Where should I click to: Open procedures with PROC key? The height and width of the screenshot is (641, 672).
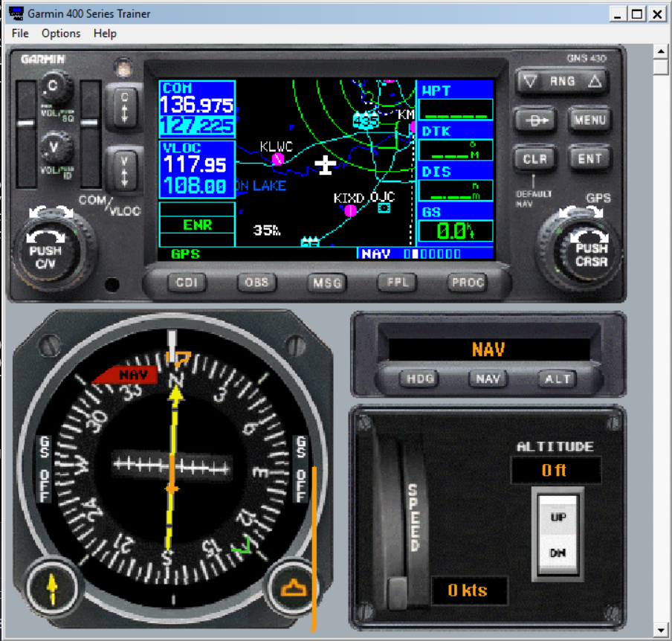468,282
